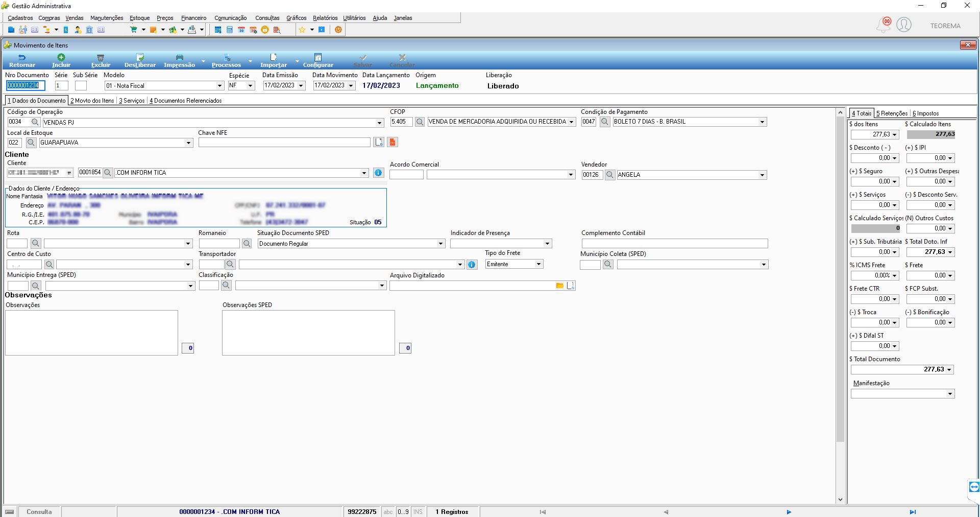The height and width of the screenshot is (517, 980).
Task: Open the Indicador de Presença dropdown
Action: tap(547, 244)
